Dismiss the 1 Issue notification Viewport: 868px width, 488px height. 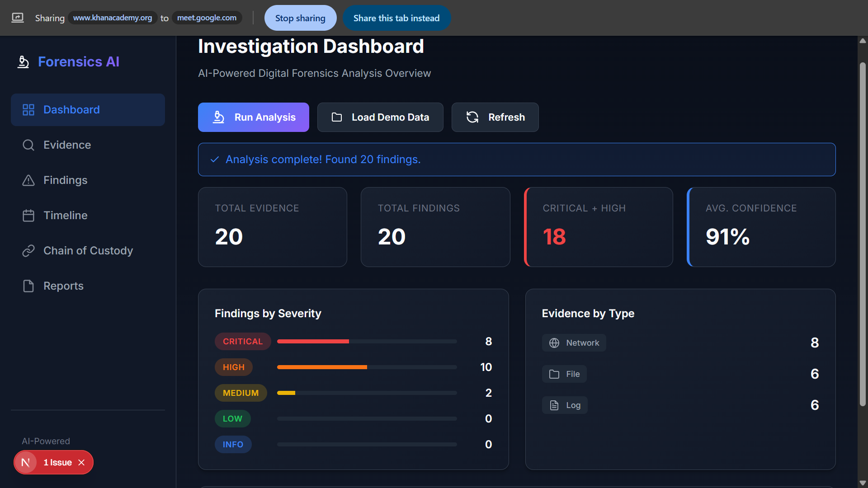(82, 462)
